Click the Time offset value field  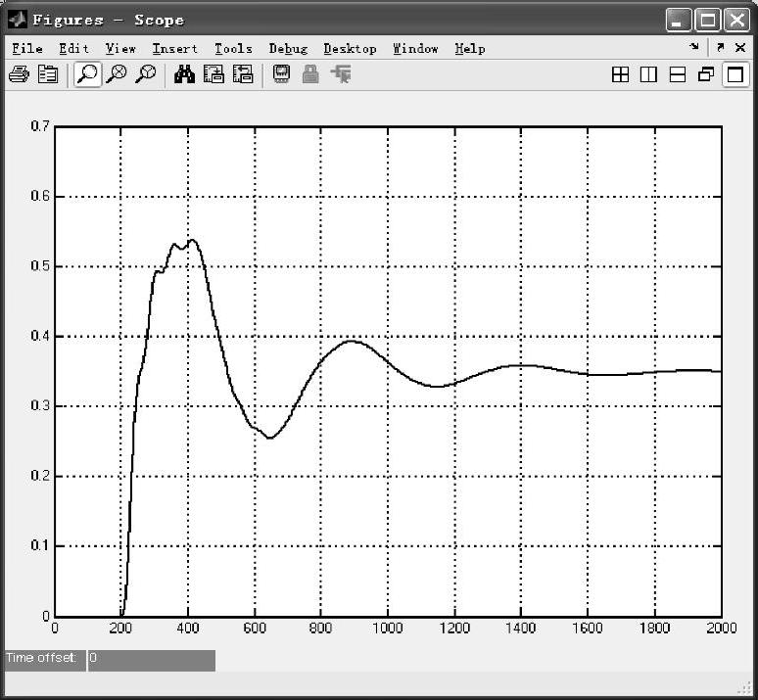click(x=152, y=661)
